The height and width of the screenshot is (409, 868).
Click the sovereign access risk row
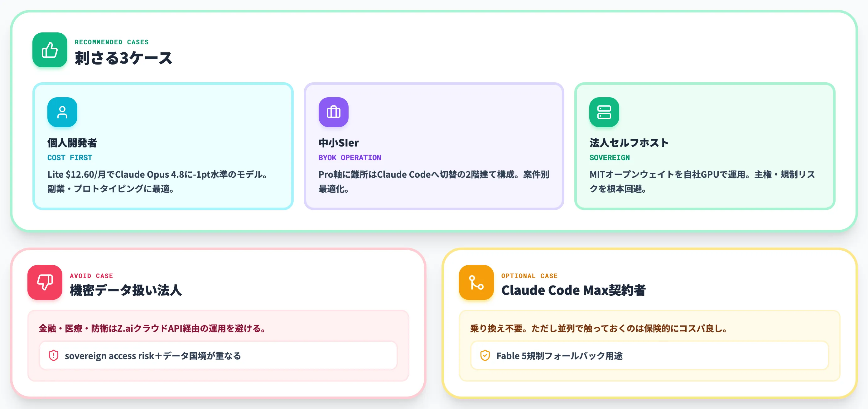point(218,355)
